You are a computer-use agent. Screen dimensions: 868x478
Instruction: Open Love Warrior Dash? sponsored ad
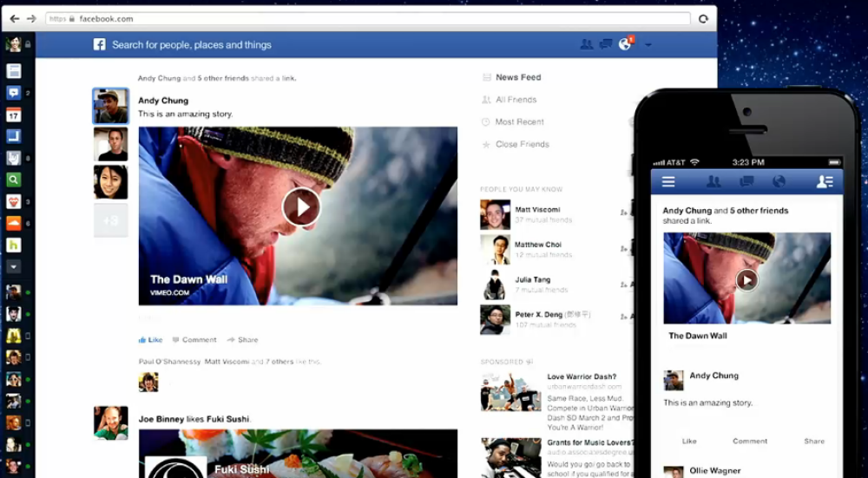[582, 377]
